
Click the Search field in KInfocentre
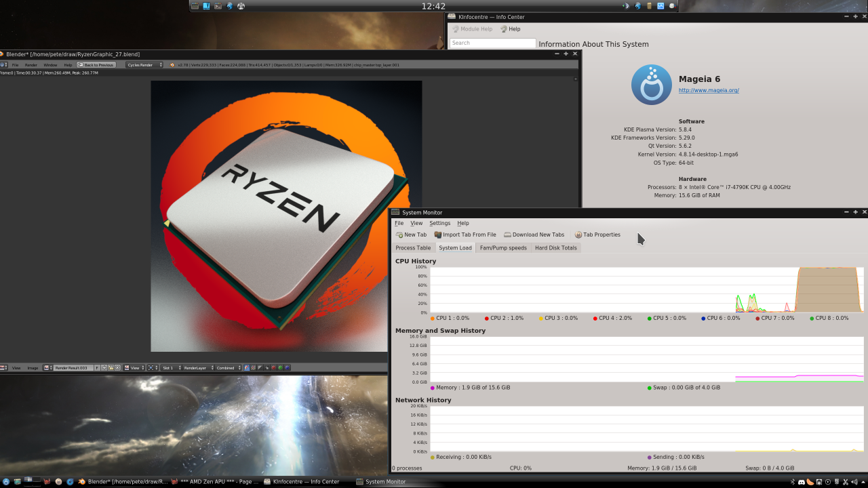coord(492,43)
